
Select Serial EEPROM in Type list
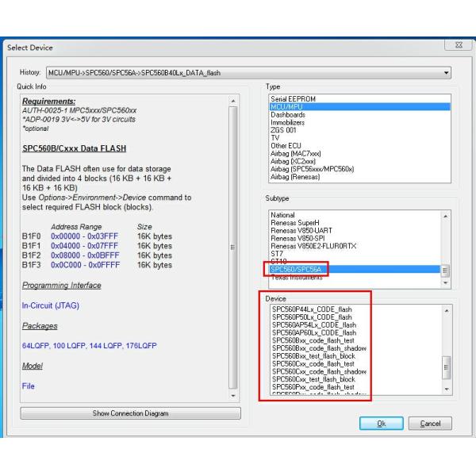[359, 99]
